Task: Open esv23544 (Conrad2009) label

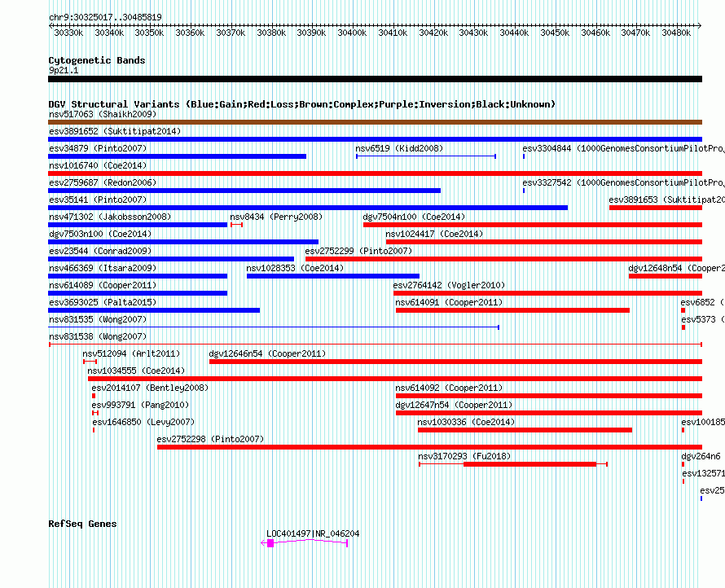Action: 100,251
